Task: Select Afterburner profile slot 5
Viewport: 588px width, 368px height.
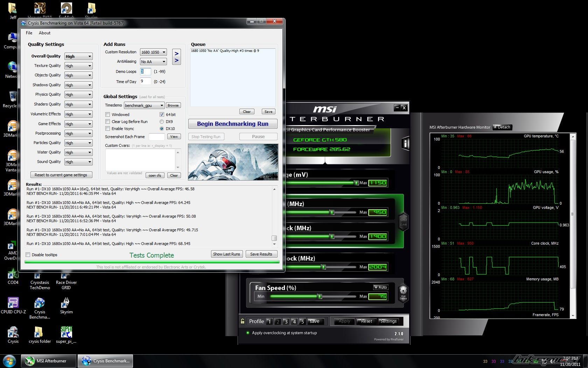Action: [x=303, y=321]
